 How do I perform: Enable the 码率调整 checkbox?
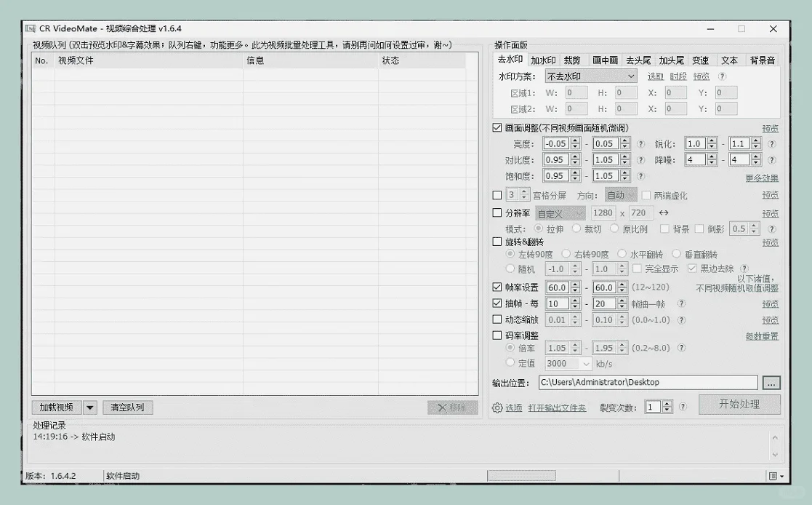(497, 335)
